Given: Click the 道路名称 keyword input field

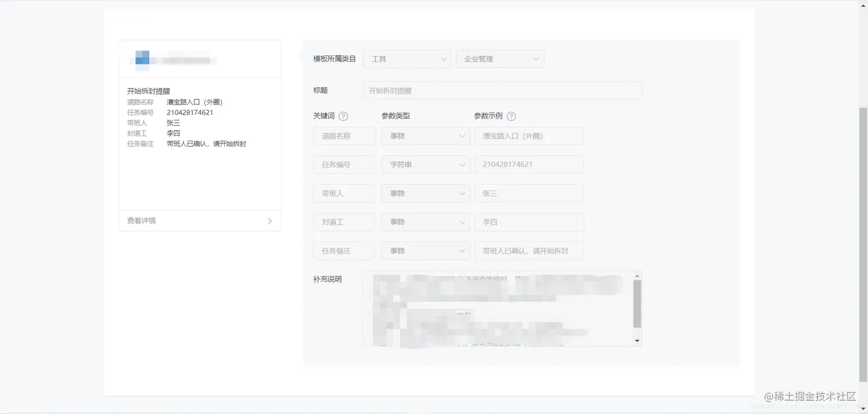Looking at the screenshot, I should [x=343, y=136].
